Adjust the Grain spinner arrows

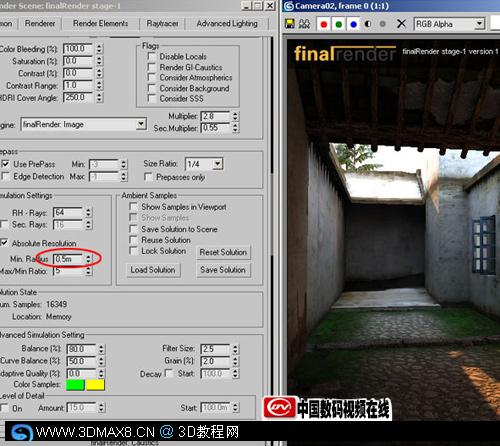(x=235, y=361)
